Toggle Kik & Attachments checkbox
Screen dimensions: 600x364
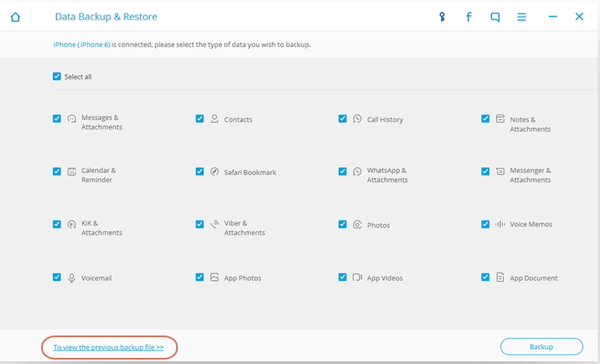[57, 224]
